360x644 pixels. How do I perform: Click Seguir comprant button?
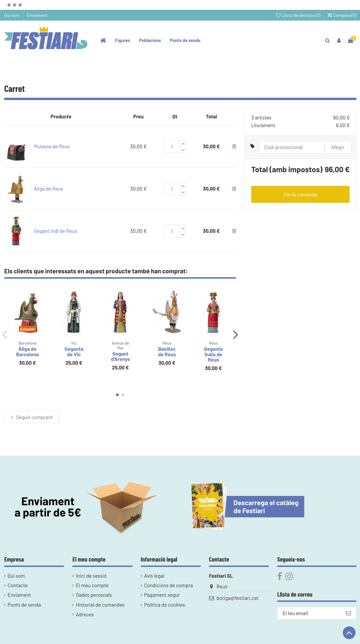32,417
